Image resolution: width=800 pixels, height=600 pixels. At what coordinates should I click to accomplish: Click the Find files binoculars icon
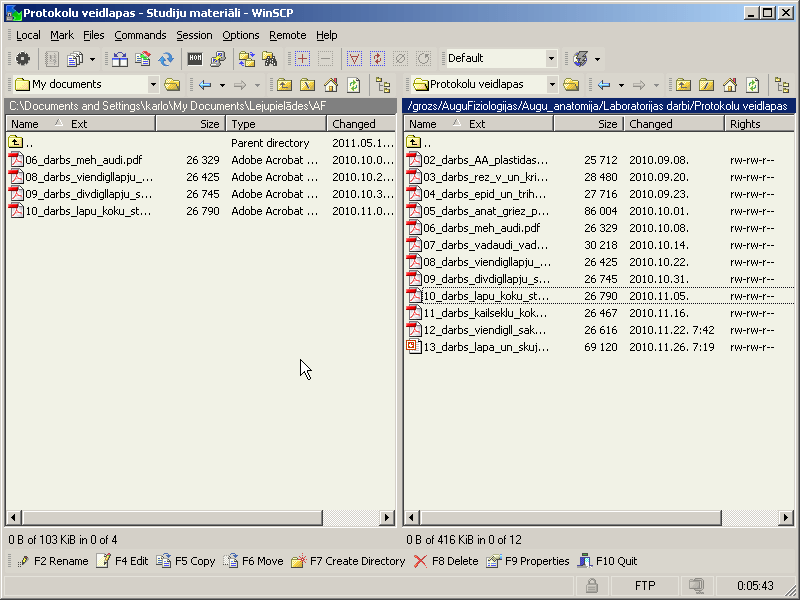[270, 59]
